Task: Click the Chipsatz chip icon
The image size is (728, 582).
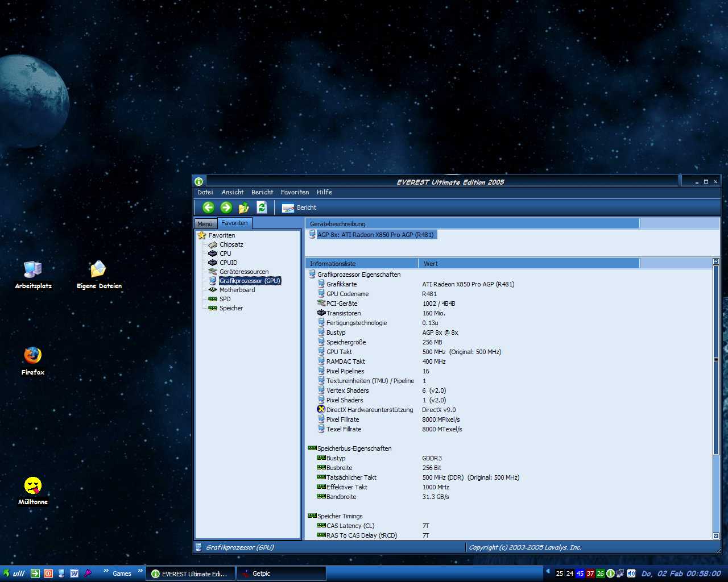Action: point(213,244)
